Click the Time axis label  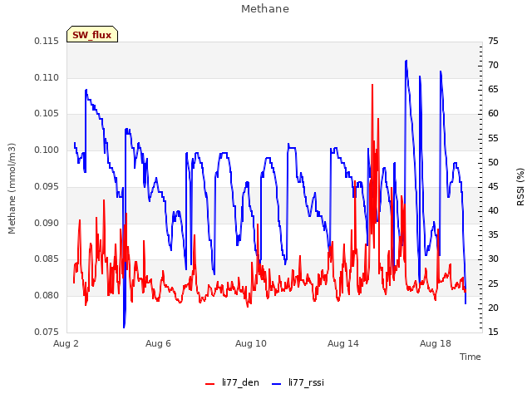[x=470, y=357]
